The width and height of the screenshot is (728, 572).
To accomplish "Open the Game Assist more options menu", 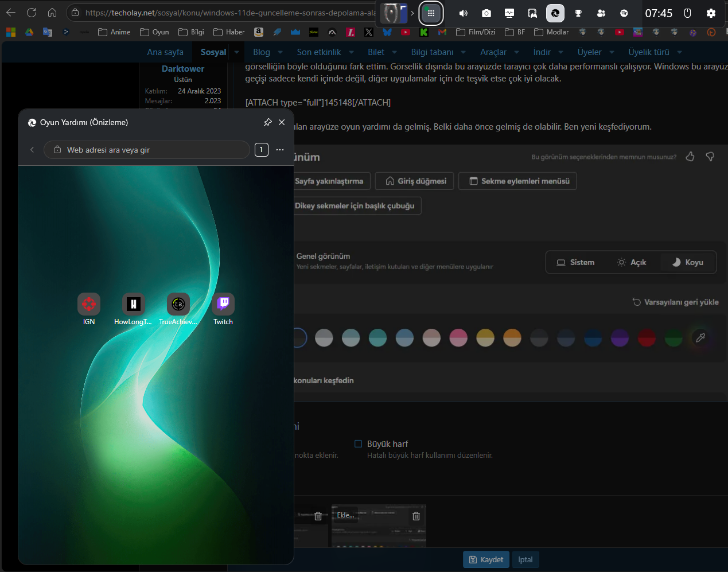I will (280, 150).
